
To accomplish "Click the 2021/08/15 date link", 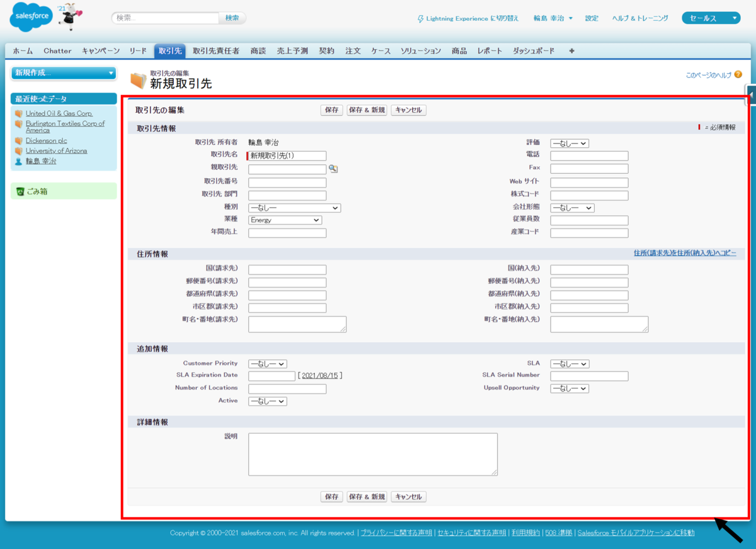I will [x=320, y=376].
